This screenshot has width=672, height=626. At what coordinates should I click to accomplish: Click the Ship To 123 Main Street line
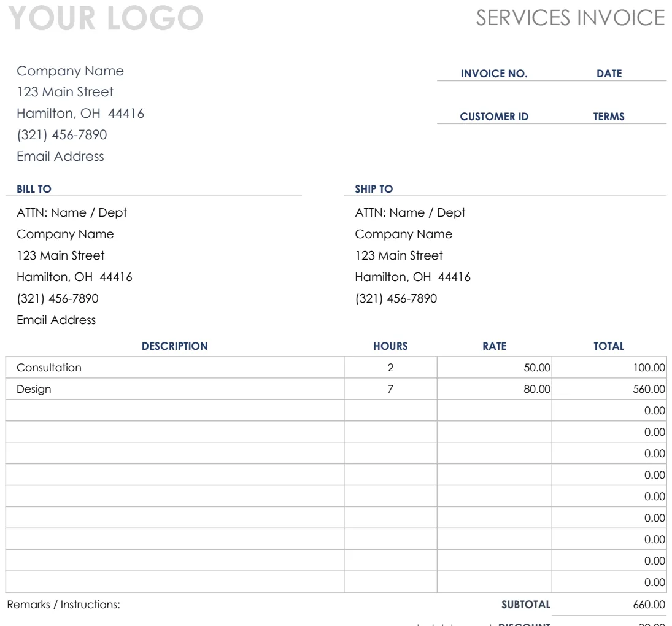point(399,256)
